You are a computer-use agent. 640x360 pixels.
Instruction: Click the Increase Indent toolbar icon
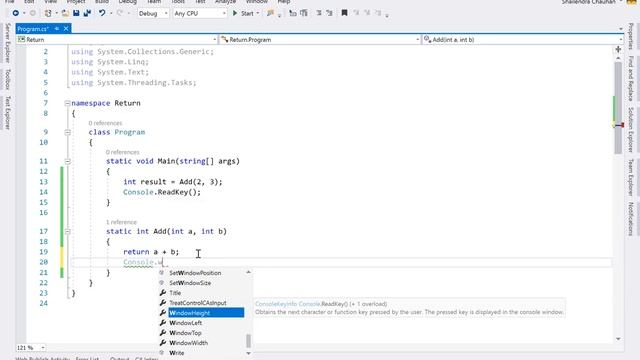coord(304,13)
